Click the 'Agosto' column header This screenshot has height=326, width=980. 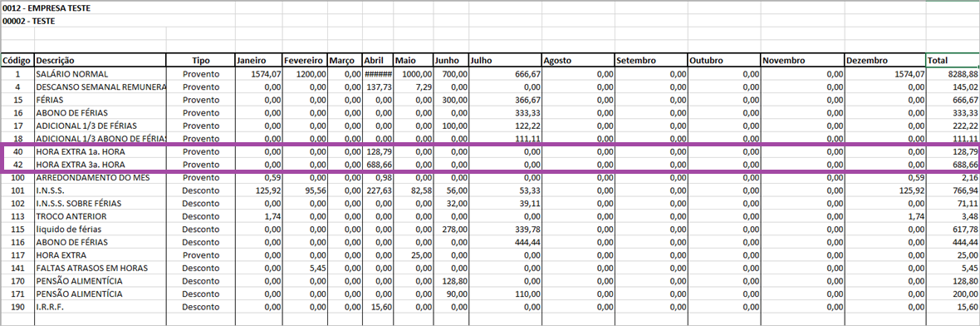tap(578, 61)
